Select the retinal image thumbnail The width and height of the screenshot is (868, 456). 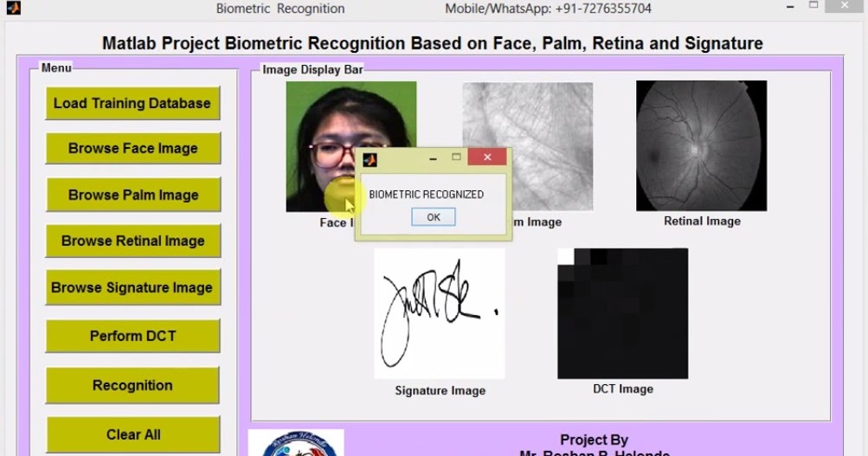(x=701, y=145)
